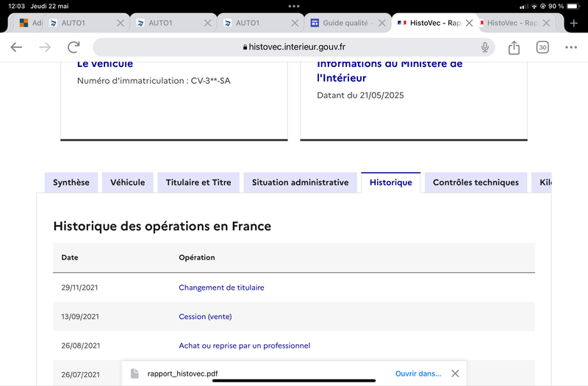The height and width of the screenshot is (386, 588).
Task: Focus the histovec.interieur.gouv.fr address bar
Action: tap(294, 47)
